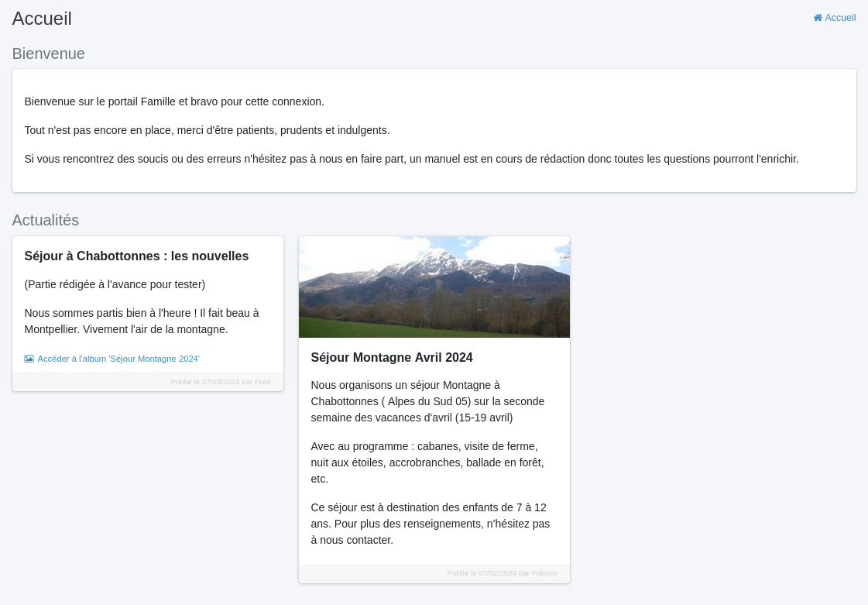This screenshot has height=605, width=868.
Task: Click the 'Nous sommes partis bien à l'heure' paragraph
Action: 142,321
